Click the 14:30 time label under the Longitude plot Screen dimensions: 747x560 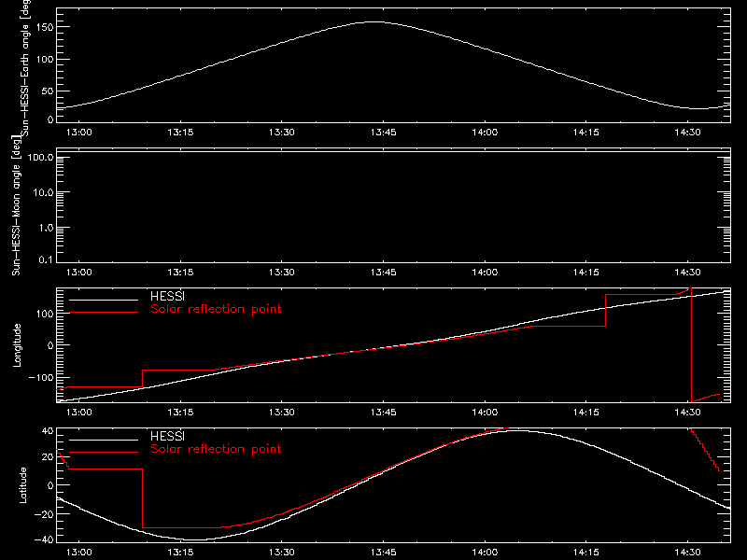pyautogui.click(x=688, y=413)
